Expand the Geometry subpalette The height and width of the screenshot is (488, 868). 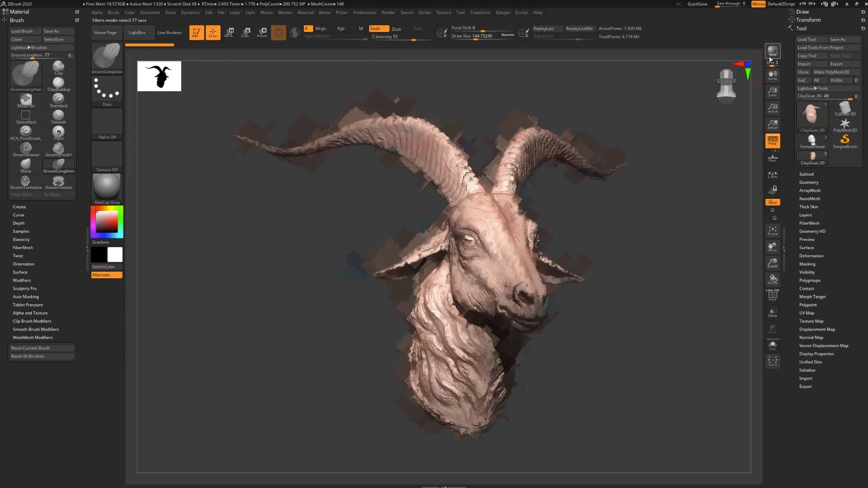pyautogui.click(x=809, y=183)
